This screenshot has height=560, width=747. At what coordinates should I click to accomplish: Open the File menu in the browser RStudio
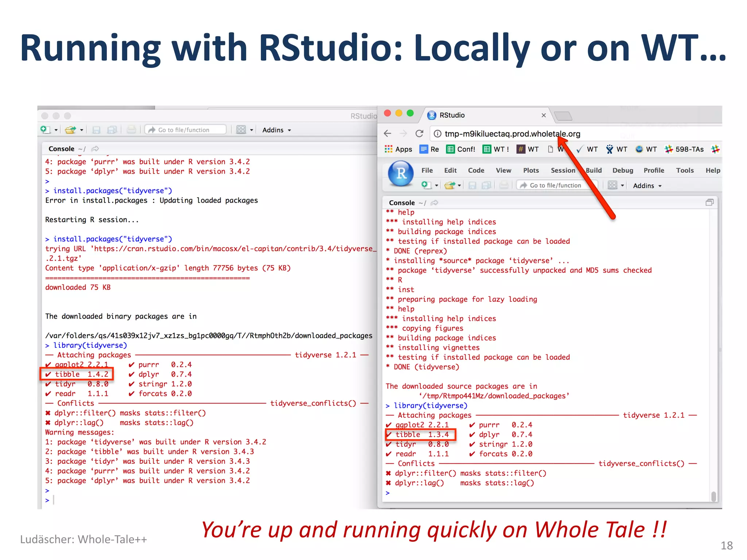click(x=427, y=170)
